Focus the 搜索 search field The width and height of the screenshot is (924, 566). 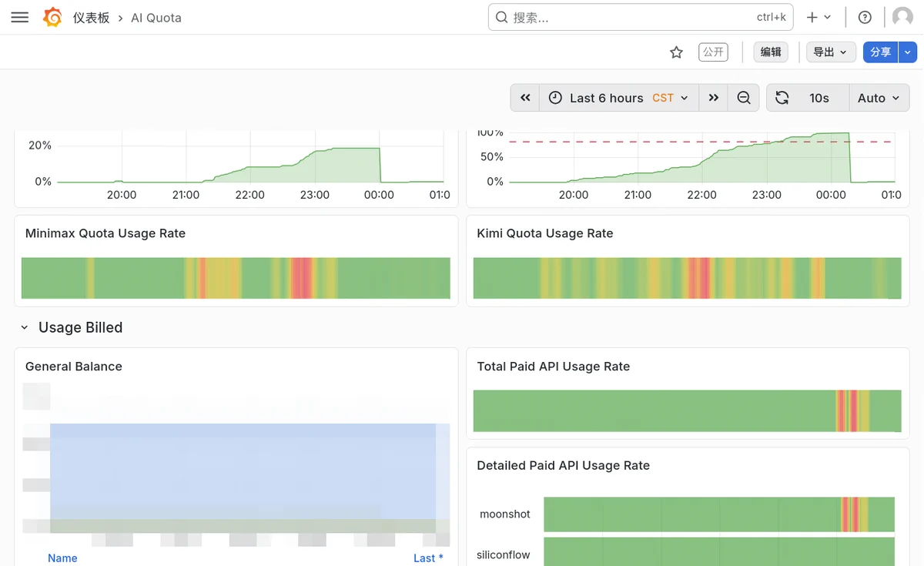pyautogui.click(x=641, y=17)
